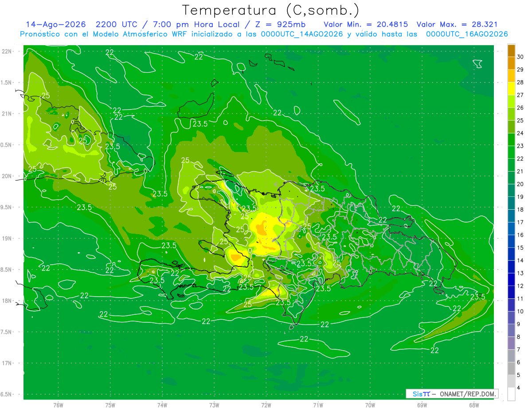Click the "74W" longitude axis label

[162, 405]
